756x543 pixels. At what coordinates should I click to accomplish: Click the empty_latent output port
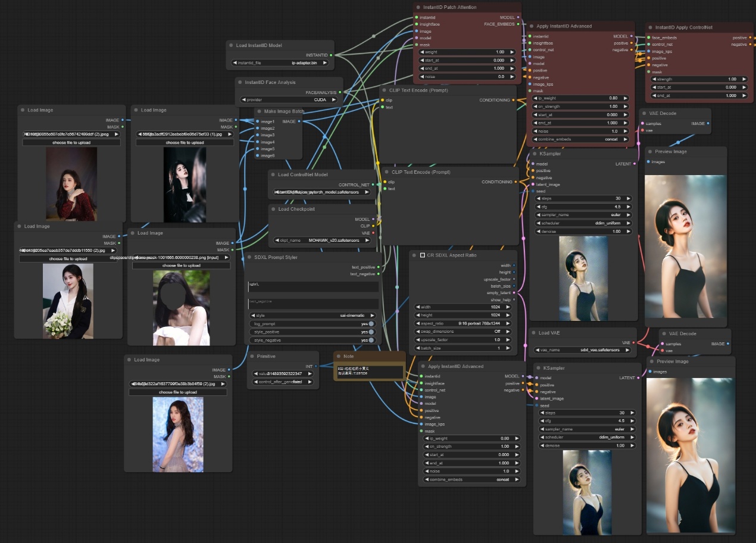[514, 293]
